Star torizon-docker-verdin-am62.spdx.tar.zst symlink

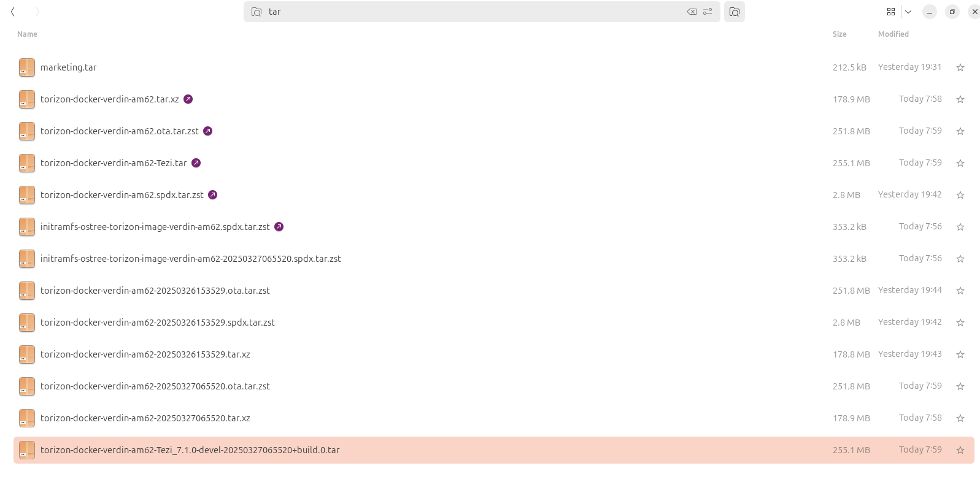coord(960,195)
